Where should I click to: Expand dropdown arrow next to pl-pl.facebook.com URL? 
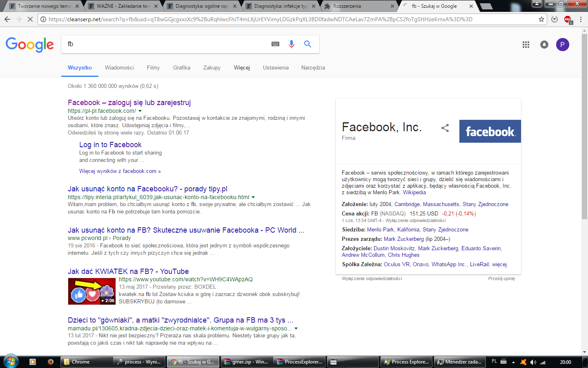(x=140, y=111)
